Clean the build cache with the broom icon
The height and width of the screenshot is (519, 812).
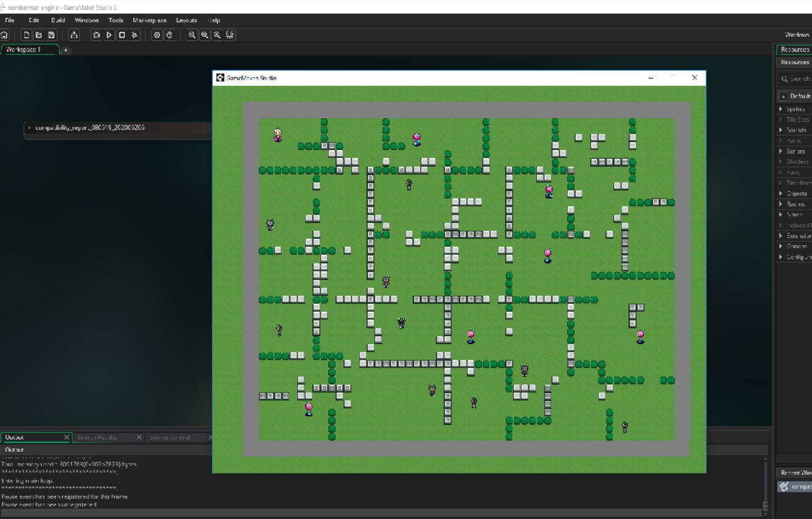pos(135,34)
